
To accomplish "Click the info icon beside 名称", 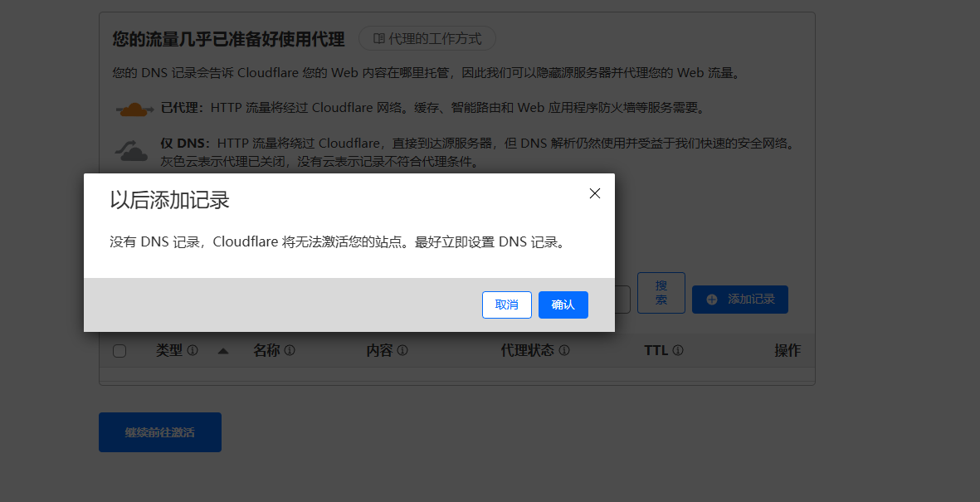I will 290,351.
